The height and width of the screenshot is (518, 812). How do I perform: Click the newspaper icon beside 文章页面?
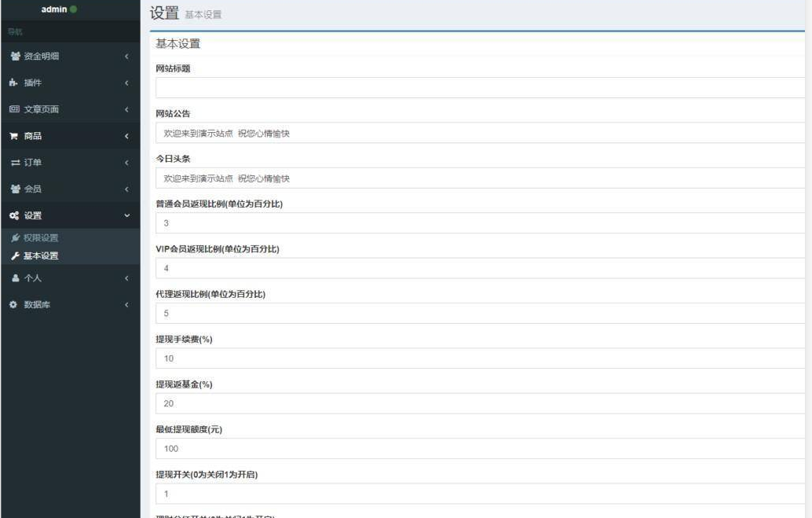pos(13,109)
